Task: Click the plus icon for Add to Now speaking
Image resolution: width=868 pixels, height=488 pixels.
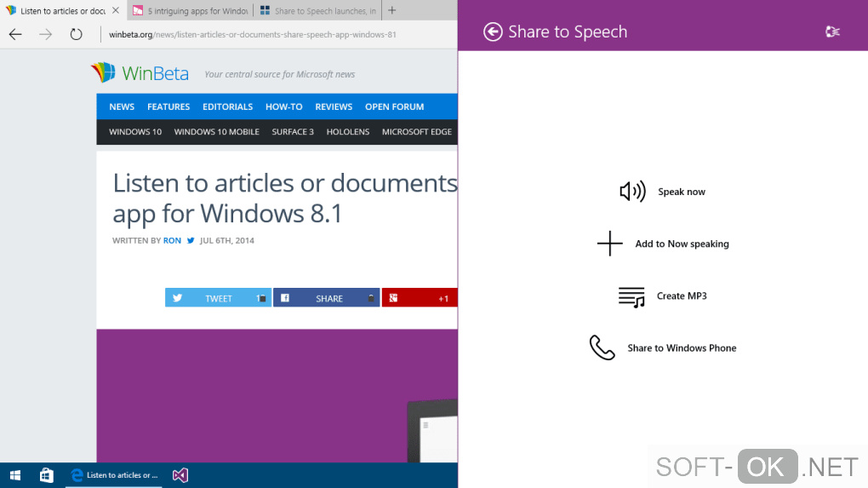Action: tap(609, 244)
